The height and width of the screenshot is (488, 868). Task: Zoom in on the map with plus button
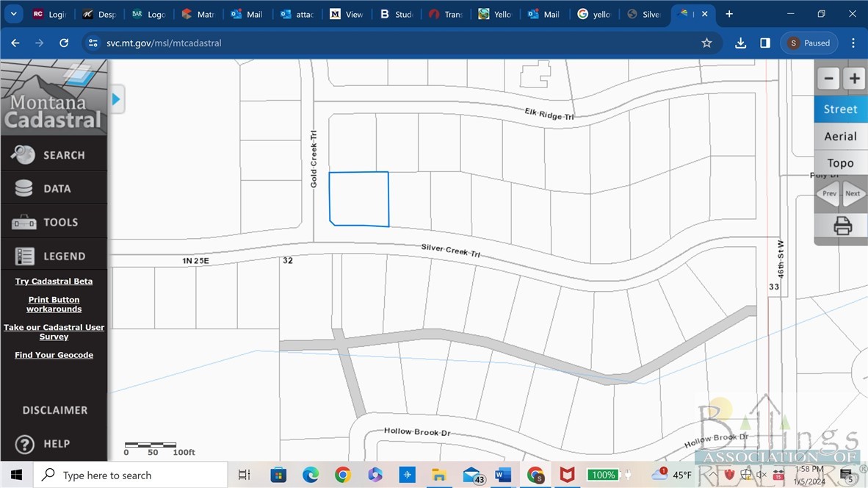[x=854, y=79]
